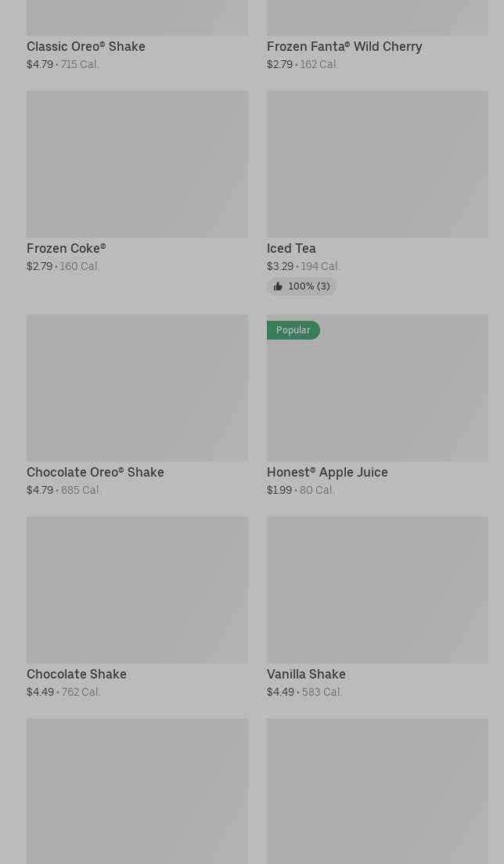Click the Iced Tea item name
Viewport: 504px width, 864px height.
291,249
